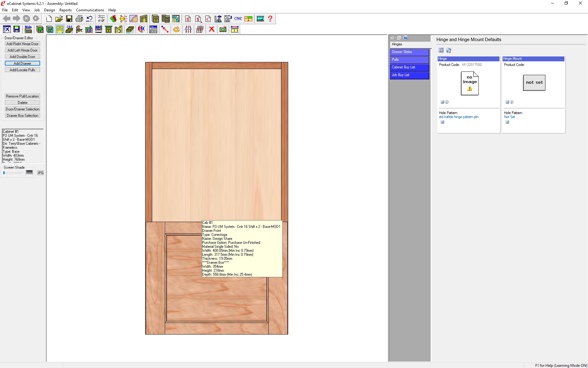Click the camera snapshot icon
The image size is (588, 368).
click(223, 29)
